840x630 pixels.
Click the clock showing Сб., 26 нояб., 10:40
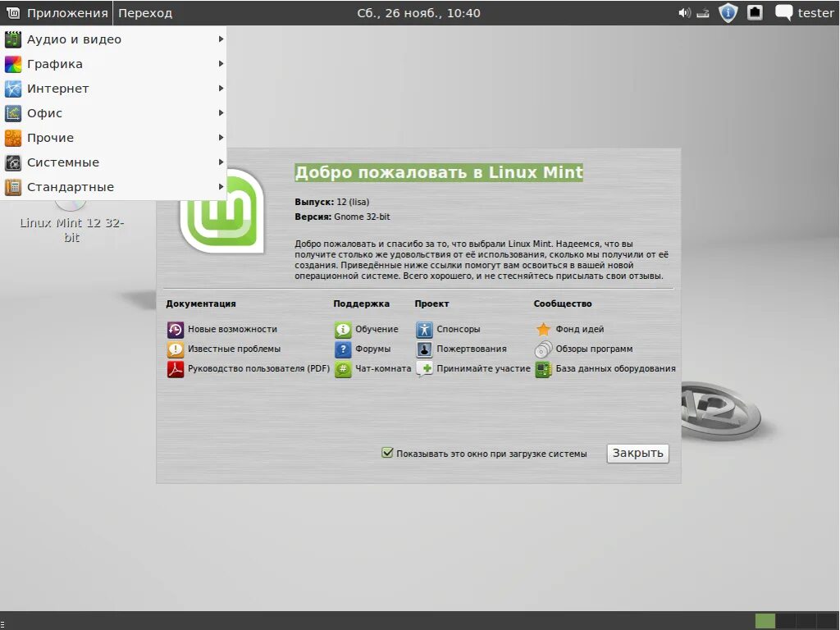tap(419, 13)
